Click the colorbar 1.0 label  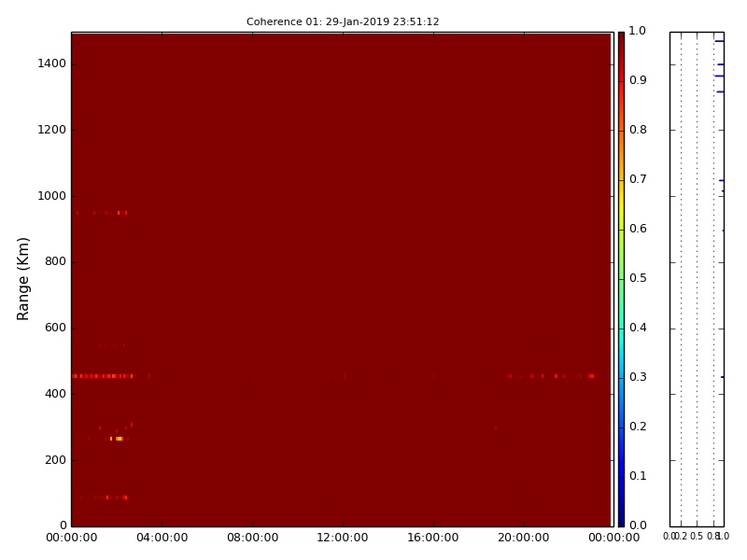pos(638,31)
